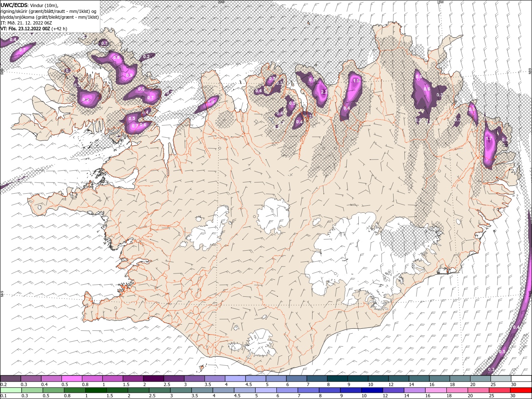This screenshot has height=399, width=532.
Task: Click the '1.5' snowfall value in the north
Action: tap(356, 81)
